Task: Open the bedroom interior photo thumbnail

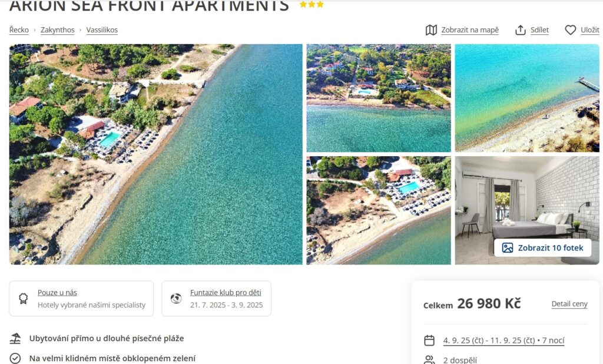Action: 527,210
